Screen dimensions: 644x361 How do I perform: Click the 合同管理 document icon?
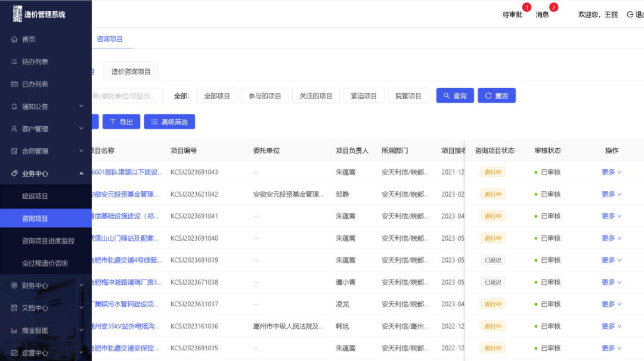[x=14, y=151]
